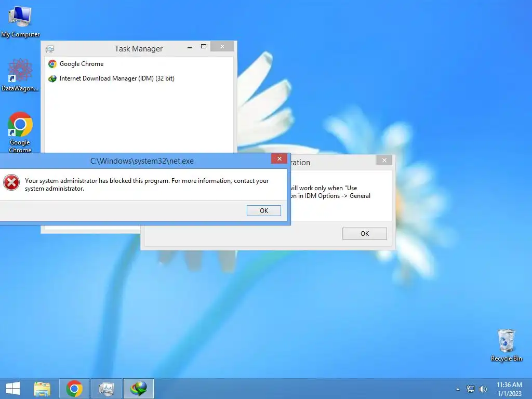Click the blocked program message text
The width and height of the screenshot is (532, 399).
point(147,184)
